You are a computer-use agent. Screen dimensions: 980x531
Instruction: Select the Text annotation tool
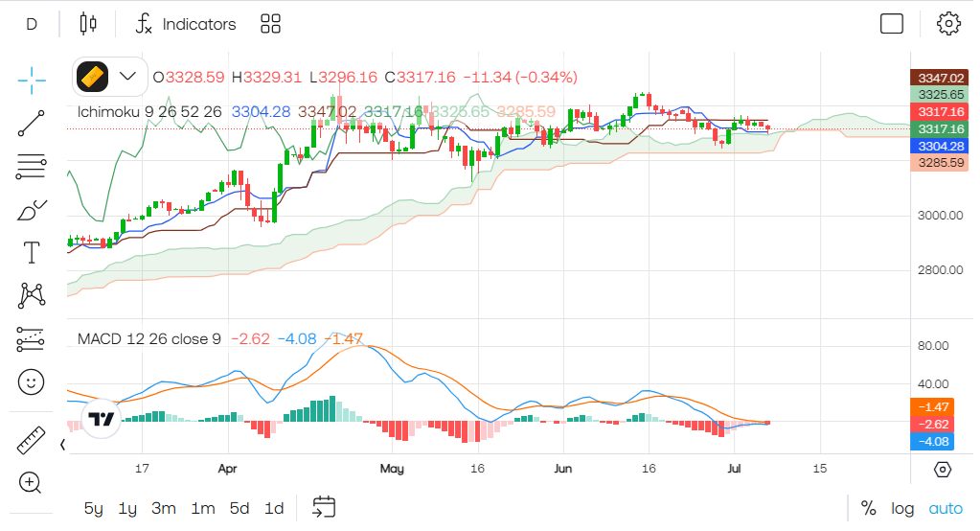coord(32,253)
